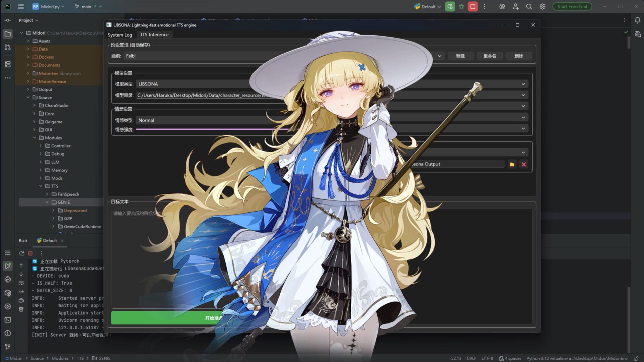The width and height of the screenshot is (644, 362).
Task: Click the green Rerun button in top toolbar
Action: [x=450, y=6]
